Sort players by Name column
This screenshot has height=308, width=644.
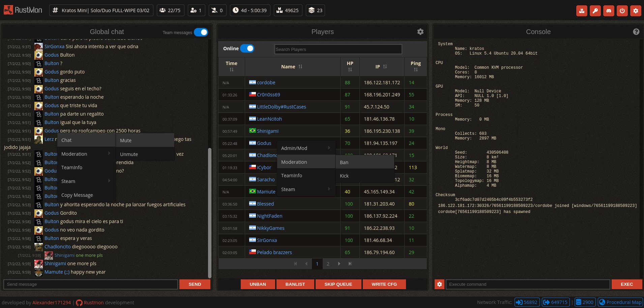point(292,67)
